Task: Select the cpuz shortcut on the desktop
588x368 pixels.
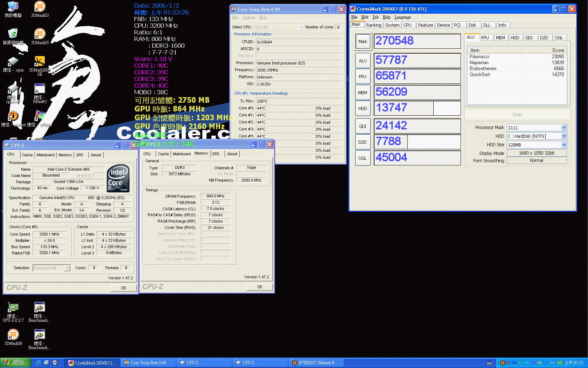Action: 13,64
